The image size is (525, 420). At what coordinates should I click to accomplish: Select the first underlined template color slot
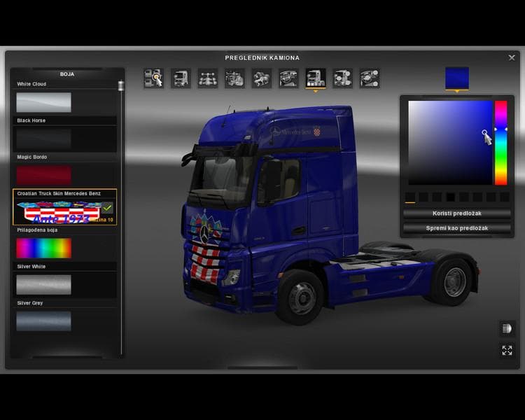410,197
